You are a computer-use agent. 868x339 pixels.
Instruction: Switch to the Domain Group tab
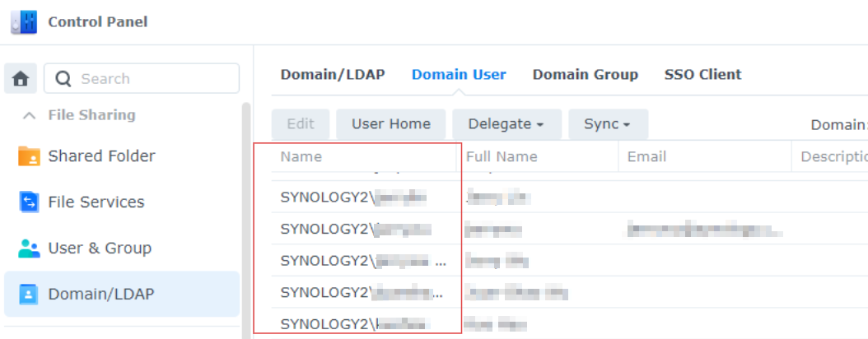coord(586,74)
